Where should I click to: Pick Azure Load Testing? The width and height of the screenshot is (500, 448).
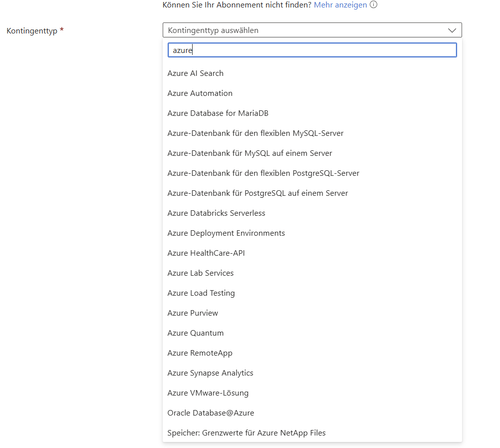[312, 293]
